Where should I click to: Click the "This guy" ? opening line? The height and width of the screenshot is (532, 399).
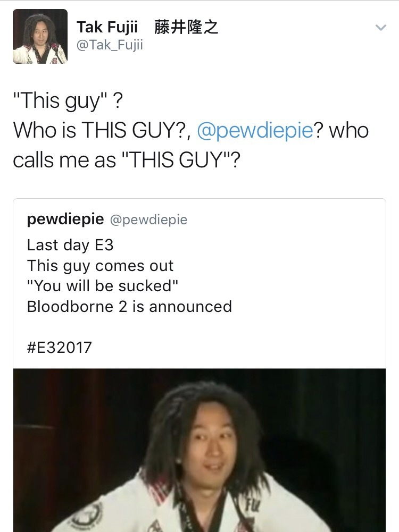[68, 101]
